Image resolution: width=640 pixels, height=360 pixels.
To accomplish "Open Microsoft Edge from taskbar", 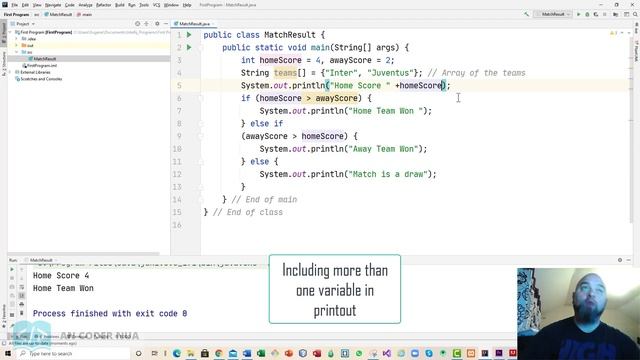I will [x=177, y=353].
